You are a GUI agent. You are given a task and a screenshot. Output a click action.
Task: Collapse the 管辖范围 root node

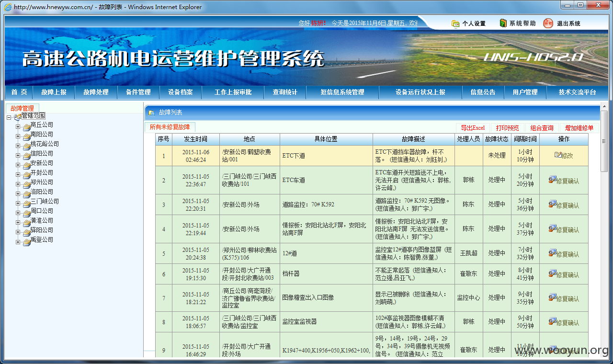point(9,117)
